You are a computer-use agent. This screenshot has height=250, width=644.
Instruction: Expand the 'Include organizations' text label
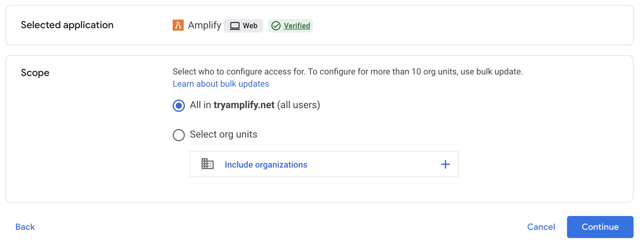tap(266, 165)
